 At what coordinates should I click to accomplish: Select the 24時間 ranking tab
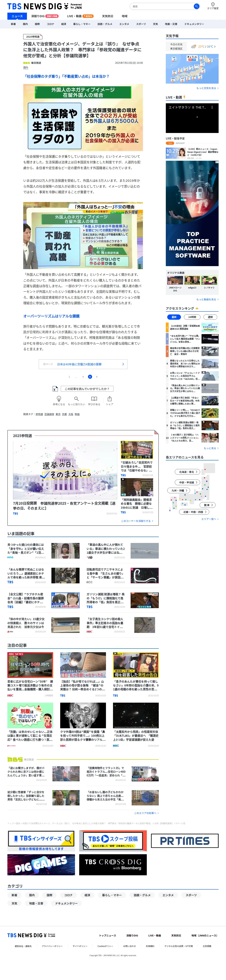tap(192, 317)
